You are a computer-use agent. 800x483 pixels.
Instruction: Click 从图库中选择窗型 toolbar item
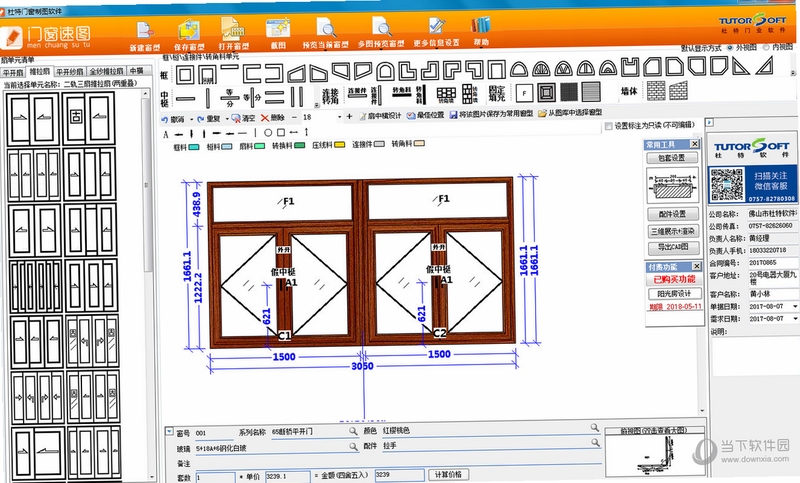(570, 113)
